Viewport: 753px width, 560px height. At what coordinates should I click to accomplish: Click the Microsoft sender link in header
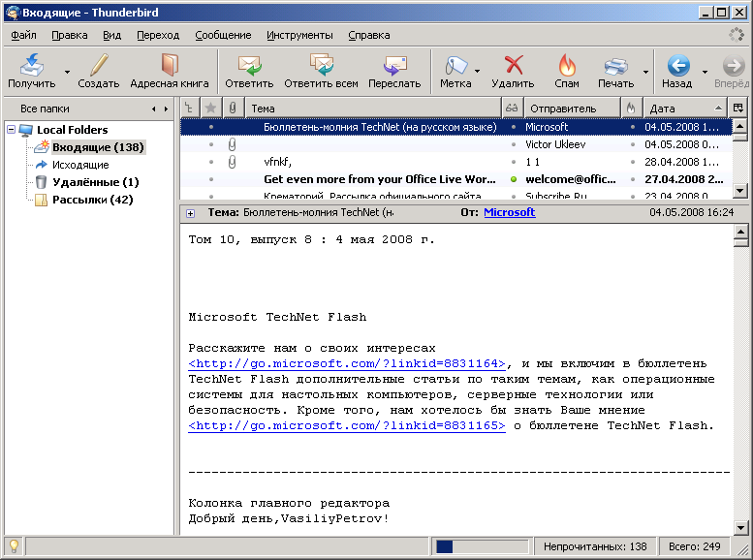click(510, 212)
